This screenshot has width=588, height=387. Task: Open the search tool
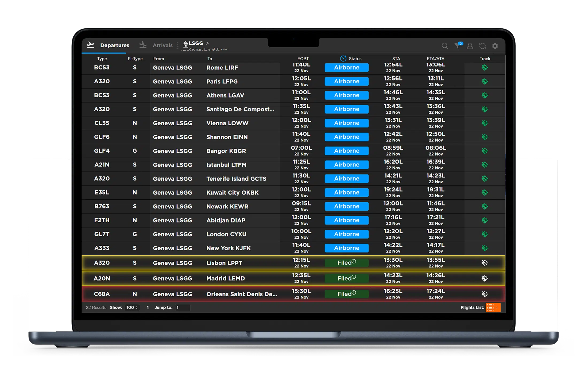(445, 46)
